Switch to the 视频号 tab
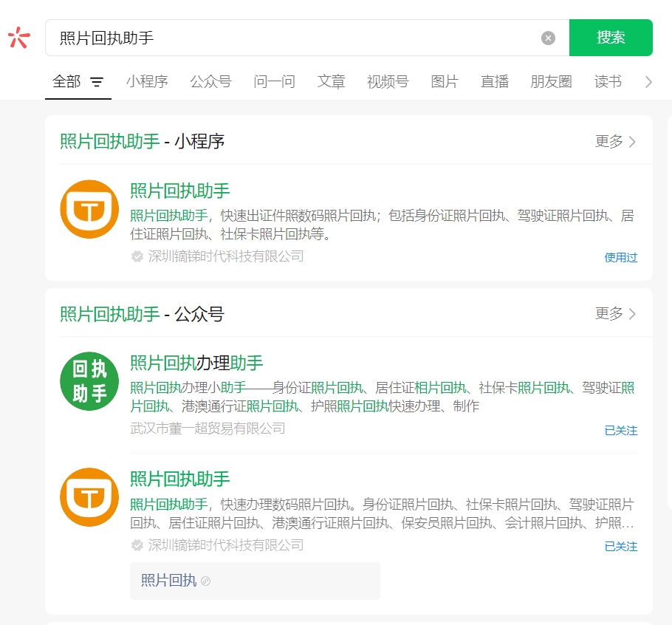This screenshot has width=672, height=625. 388,81
